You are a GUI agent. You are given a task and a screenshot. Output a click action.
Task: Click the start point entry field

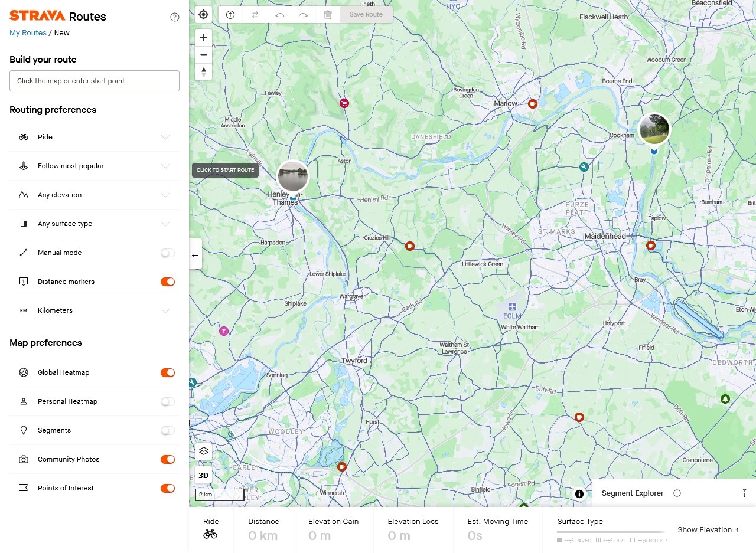click(94, 81)
